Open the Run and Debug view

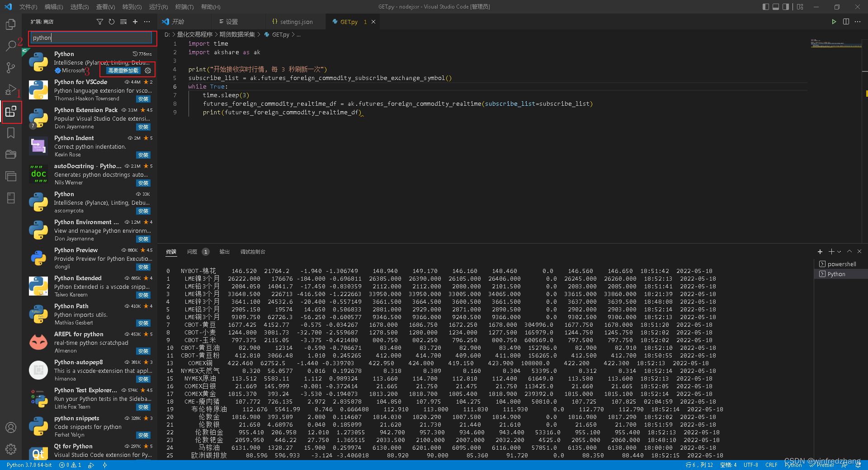click(11, 89)
